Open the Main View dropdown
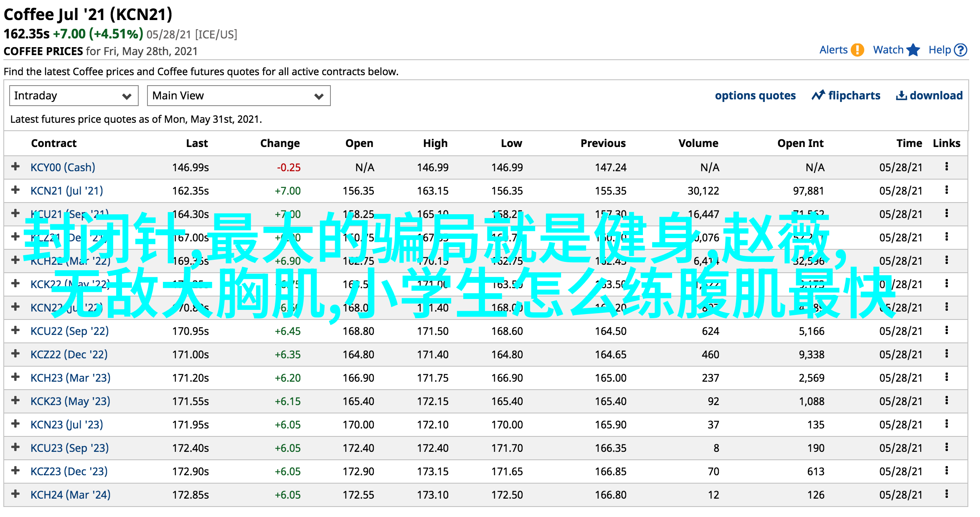The width and height of the screenshot is (980, 517). pos(238,96)
